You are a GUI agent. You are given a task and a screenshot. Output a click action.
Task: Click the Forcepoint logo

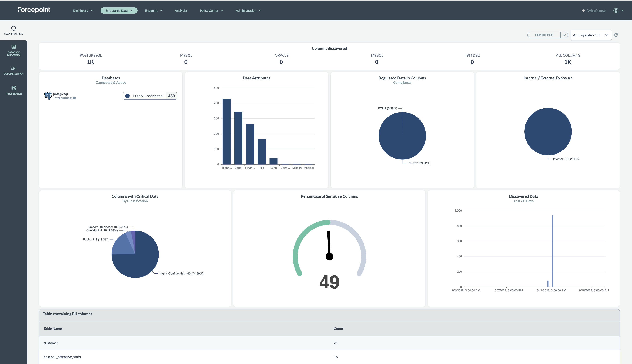click(34, 10)
